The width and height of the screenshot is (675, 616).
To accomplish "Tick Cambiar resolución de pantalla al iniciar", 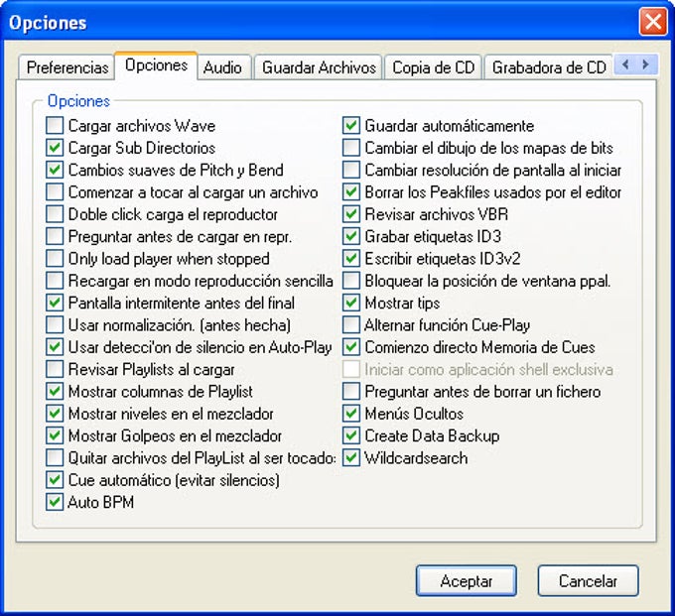I will pos(351,170).
